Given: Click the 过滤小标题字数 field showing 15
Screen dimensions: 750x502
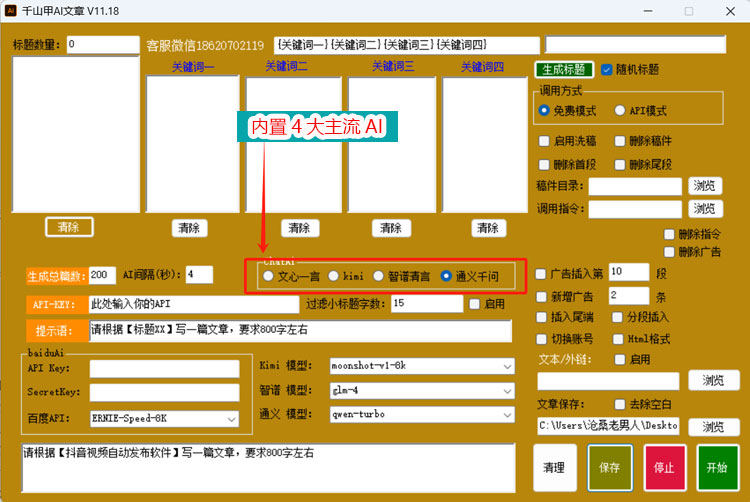Looking at the screenshot, I should point(427,304).
